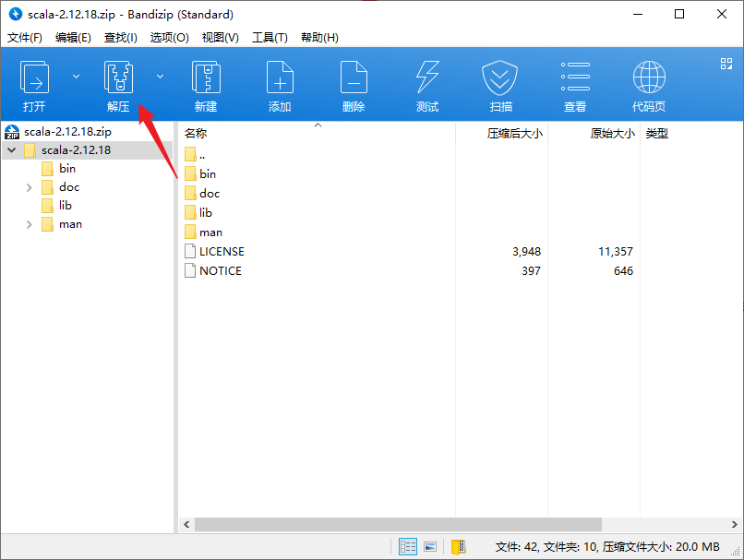Click the New archive (新建) icon
This screenshot has height=560, width=744.
[x=206, y=86]
